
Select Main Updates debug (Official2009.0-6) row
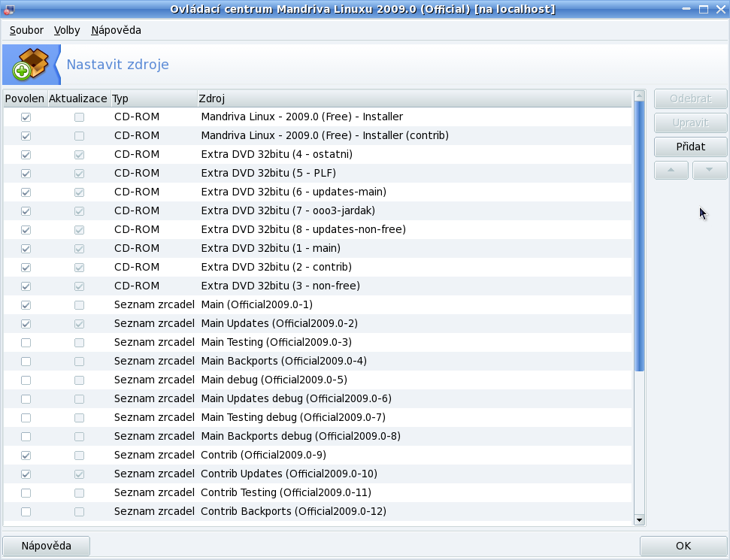pos(317,399)
